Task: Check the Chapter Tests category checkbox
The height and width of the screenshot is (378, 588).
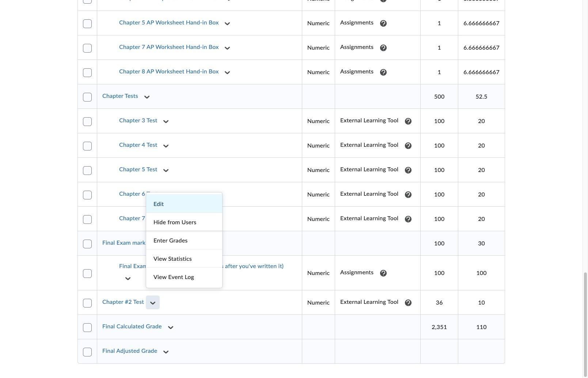Action: (x=87, y=97)
